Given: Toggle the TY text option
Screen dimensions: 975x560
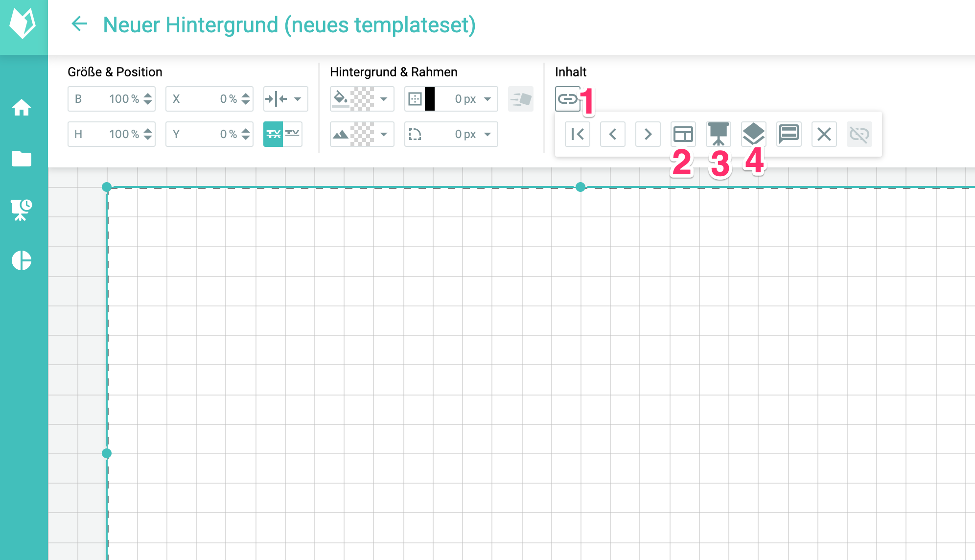Looking at the screenshot, I should tap(292, 134).
